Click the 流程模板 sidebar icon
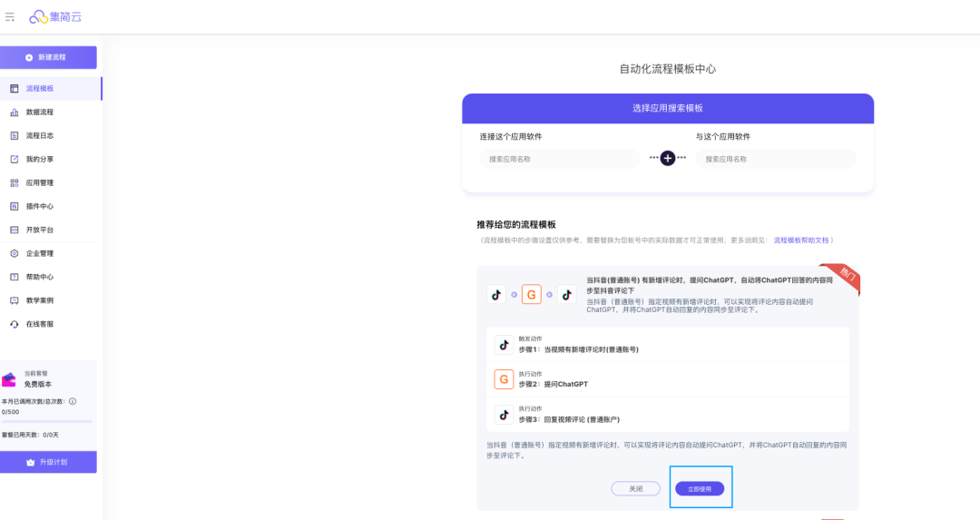 (x=15, y=89)
